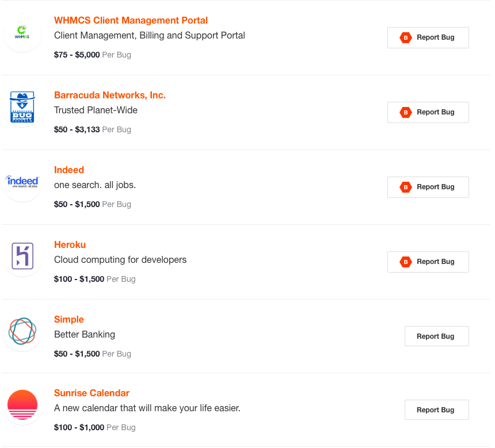Screen dimensions: 495x448
Task: Click the WHMCS gear logo icon
Action: click(x=22, y=33)
